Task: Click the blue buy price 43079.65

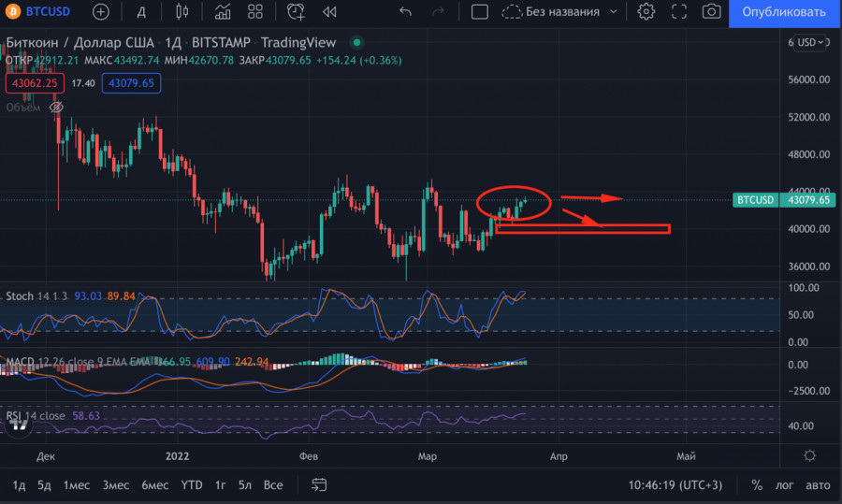Action: click(x=131, y=83)
